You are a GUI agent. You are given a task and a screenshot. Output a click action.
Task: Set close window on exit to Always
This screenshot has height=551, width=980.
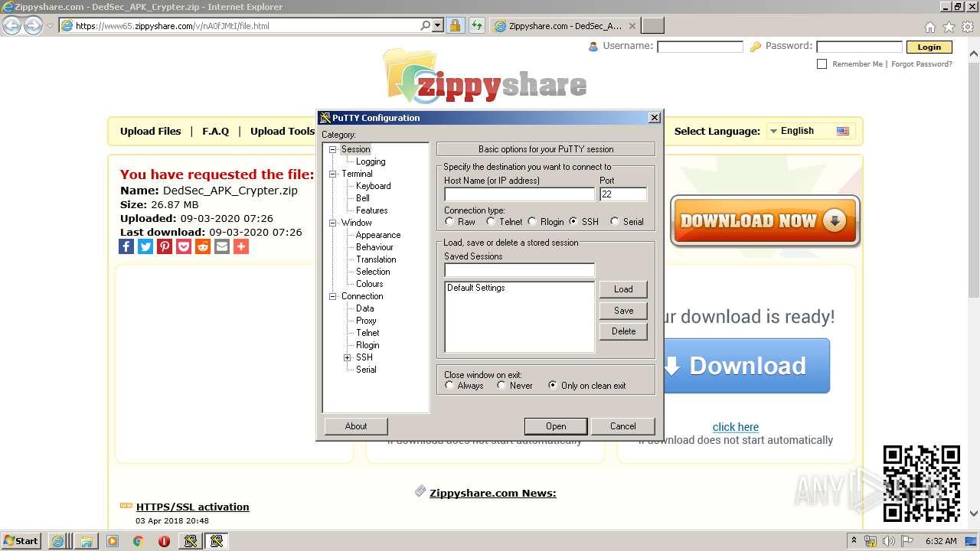pos(449,385)
